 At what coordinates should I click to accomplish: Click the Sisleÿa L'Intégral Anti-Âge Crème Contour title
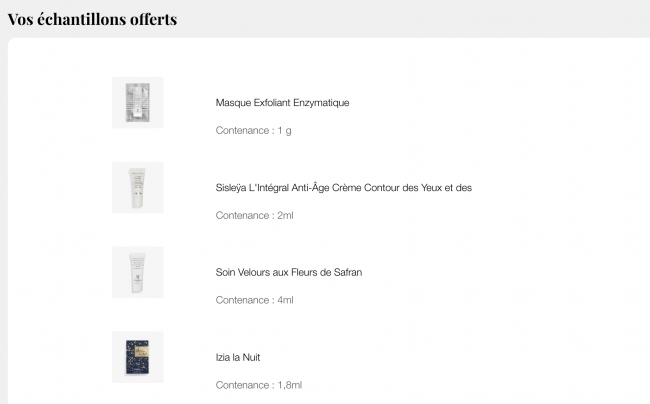(x=343, y=188)
